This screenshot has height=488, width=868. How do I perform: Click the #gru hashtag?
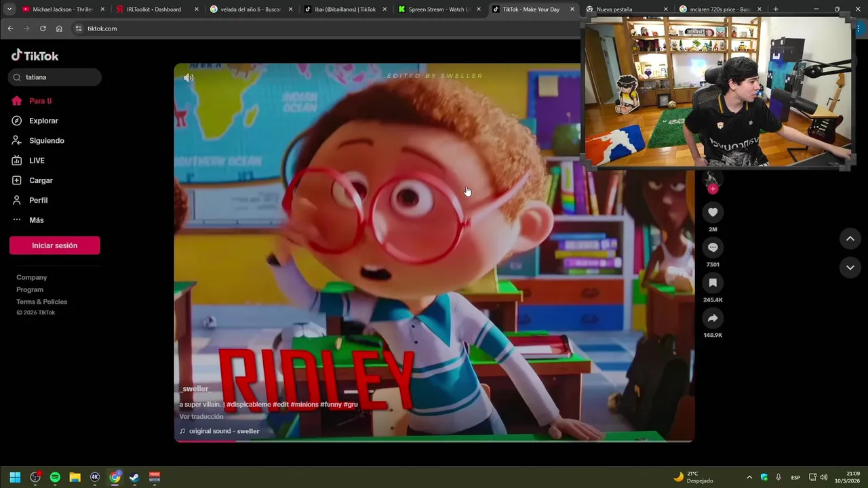351,405
